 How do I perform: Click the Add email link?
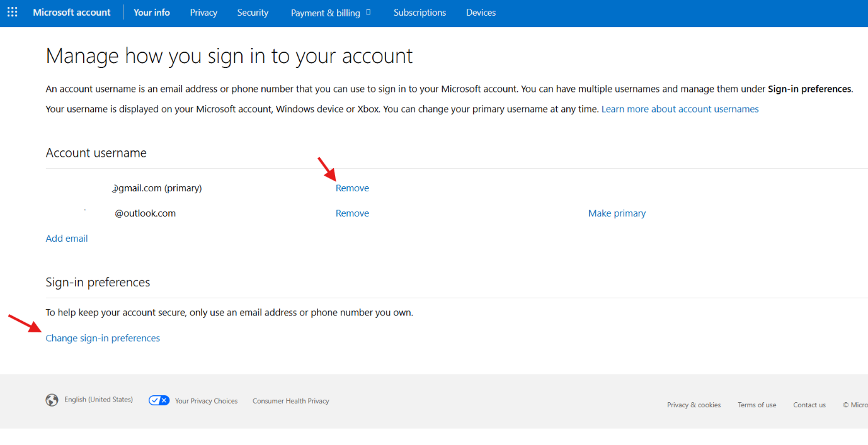click(67, 239)
